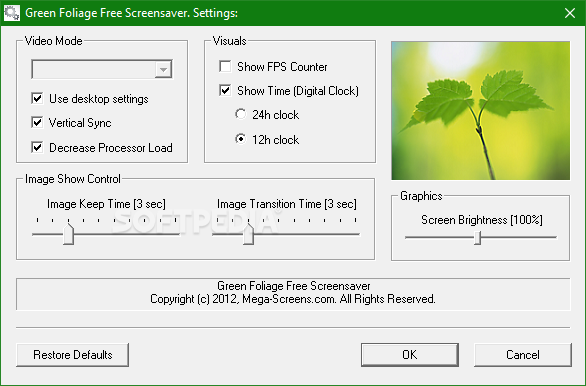Click the Screen Brightness [100%] label

[482, 220]
